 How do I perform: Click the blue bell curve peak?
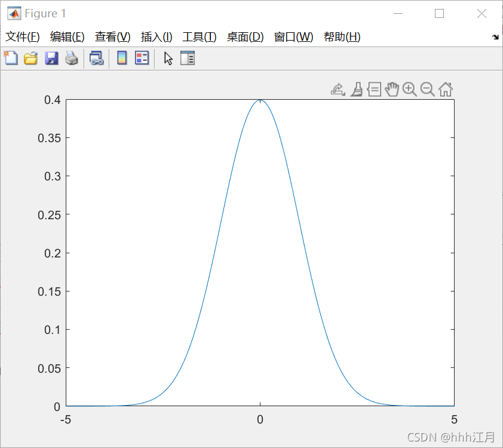click(260, 100)
